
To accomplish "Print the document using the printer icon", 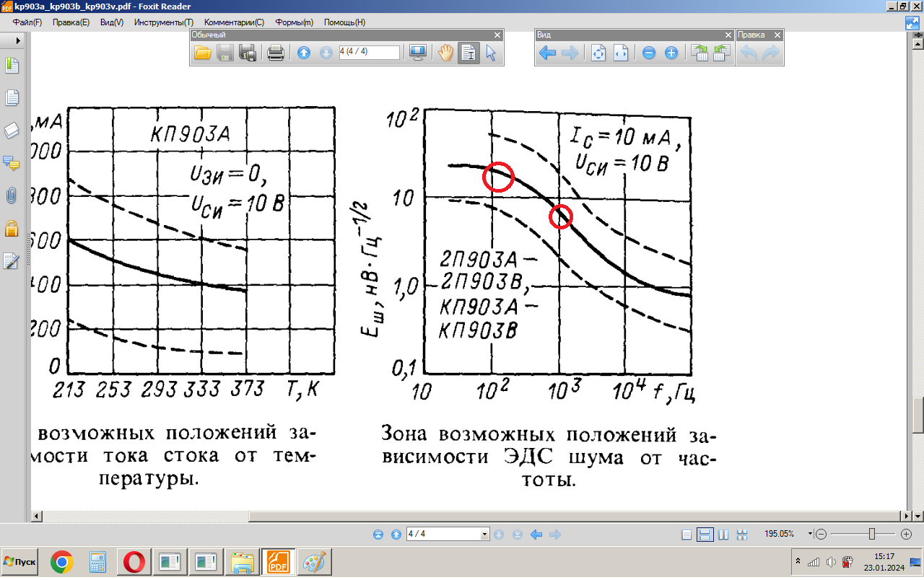I will [x=274, y=53].
